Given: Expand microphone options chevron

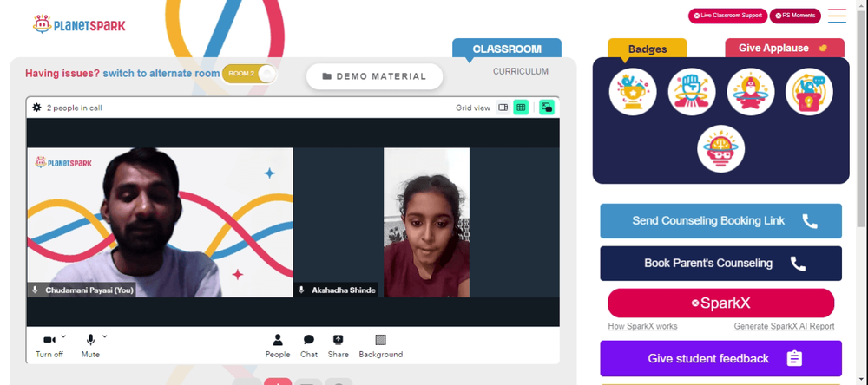Looking at the screenshot, I should pos(105,336).
